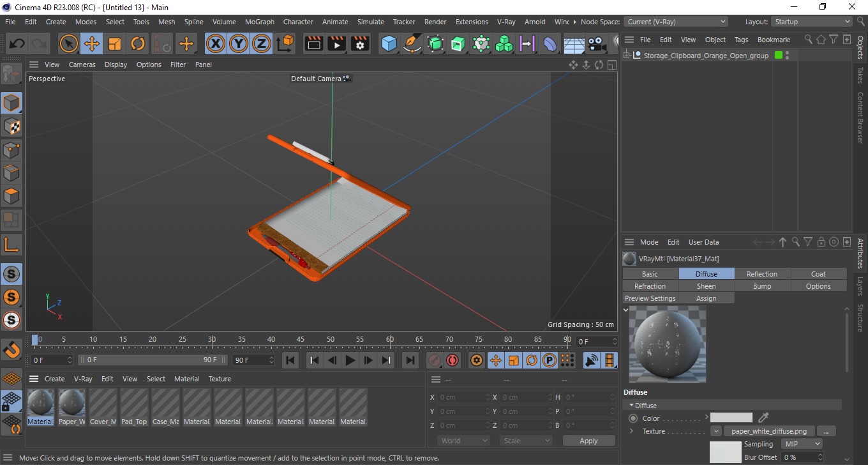
Task: Open texture options dropdown arrow
Action: (716, 431)
